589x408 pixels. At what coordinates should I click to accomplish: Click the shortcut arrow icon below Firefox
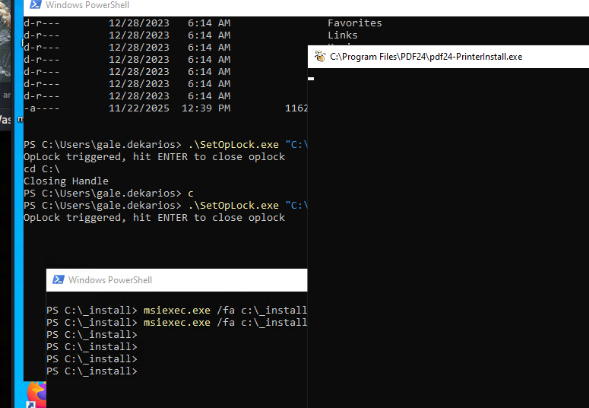click(31, 405)
